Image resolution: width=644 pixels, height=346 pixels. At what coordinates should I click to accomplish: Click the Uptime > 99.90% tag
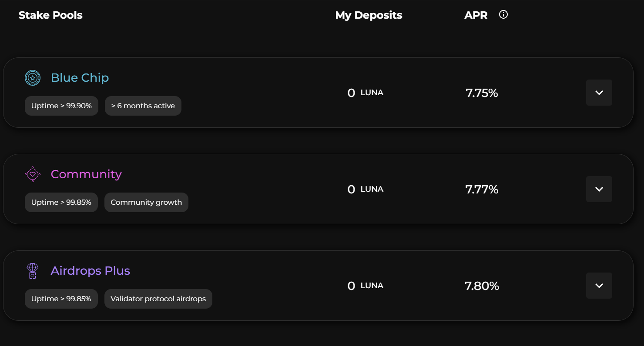point(61,106)
